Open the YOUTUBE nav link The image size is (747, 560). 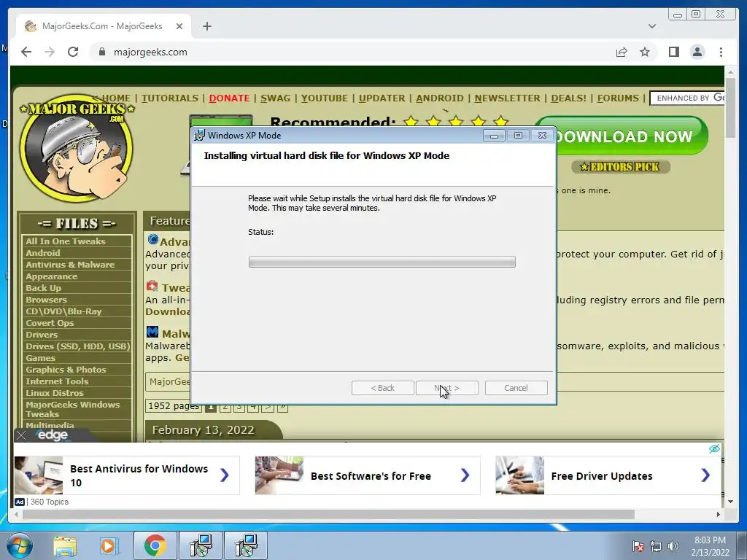coord(325,98)
